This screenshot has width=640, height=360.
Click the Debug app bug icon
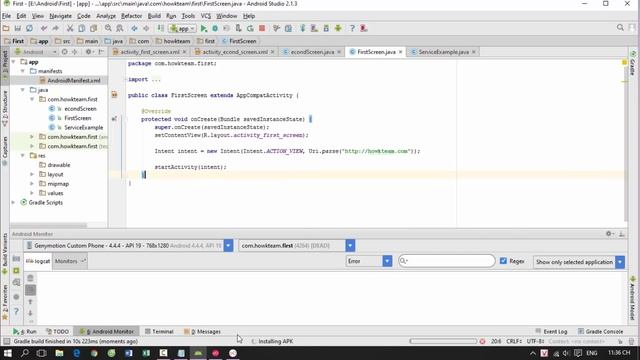point(215,28)
